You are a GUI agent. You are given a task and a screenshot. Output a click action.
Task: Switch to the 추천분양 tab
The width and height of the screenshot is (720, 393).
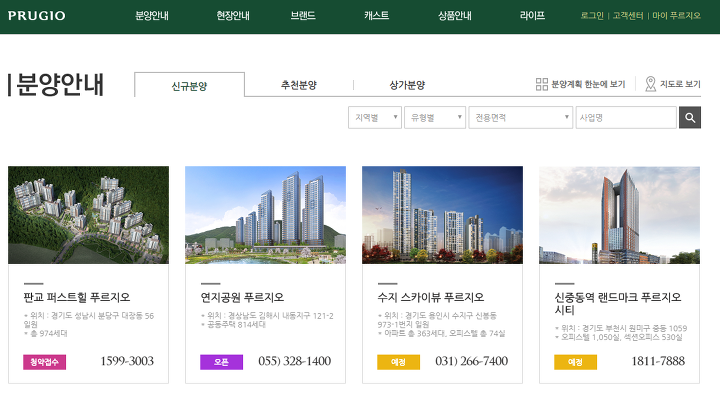coord(299,85)
